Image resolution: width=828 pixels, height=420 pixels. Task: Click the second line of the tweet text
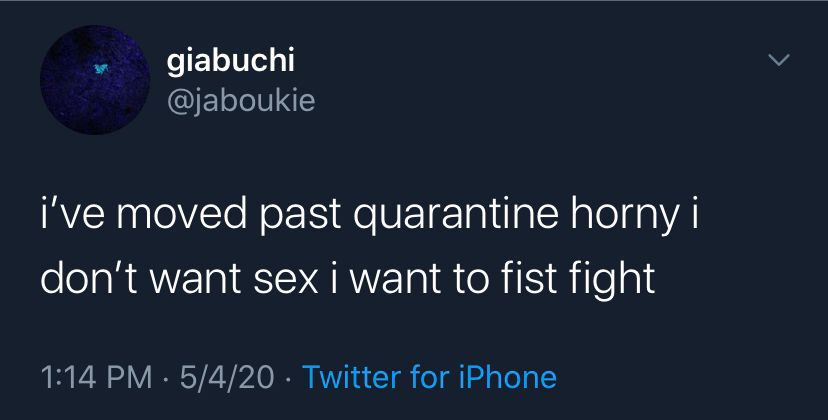(x=347, y=277)
